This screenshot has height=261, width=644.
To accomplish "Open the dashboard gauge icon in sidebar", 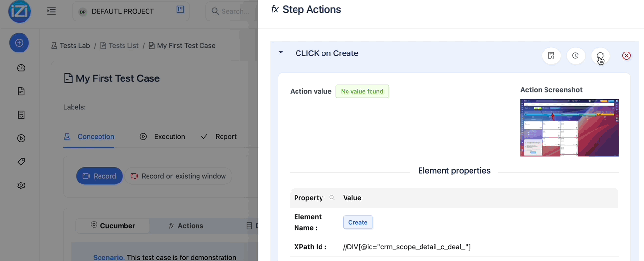I will (x=21, y=68).
